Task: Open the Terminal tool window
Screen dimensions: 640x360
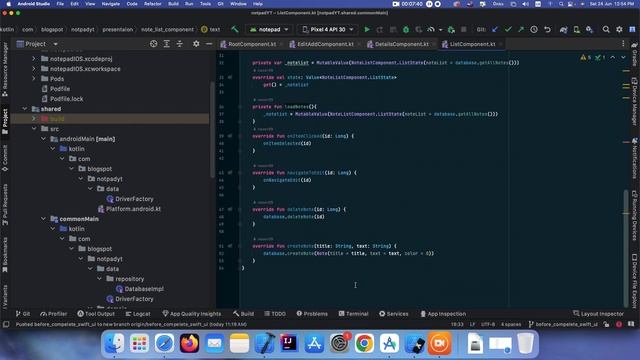Action: coord(353,314)
